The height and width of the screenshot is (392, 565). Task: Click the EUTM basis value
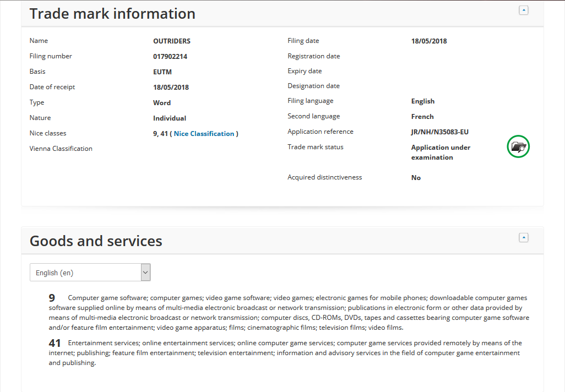162,72
